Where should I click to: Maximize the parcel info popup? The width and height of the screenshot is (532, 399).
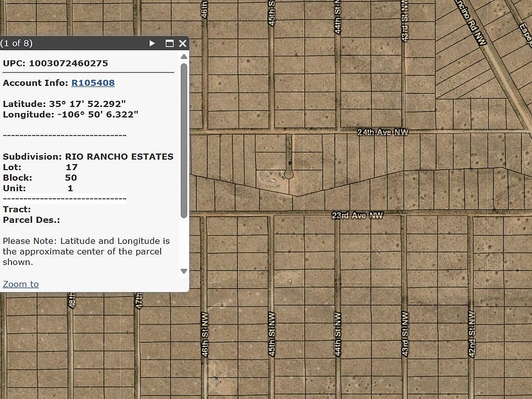[170, 43]
